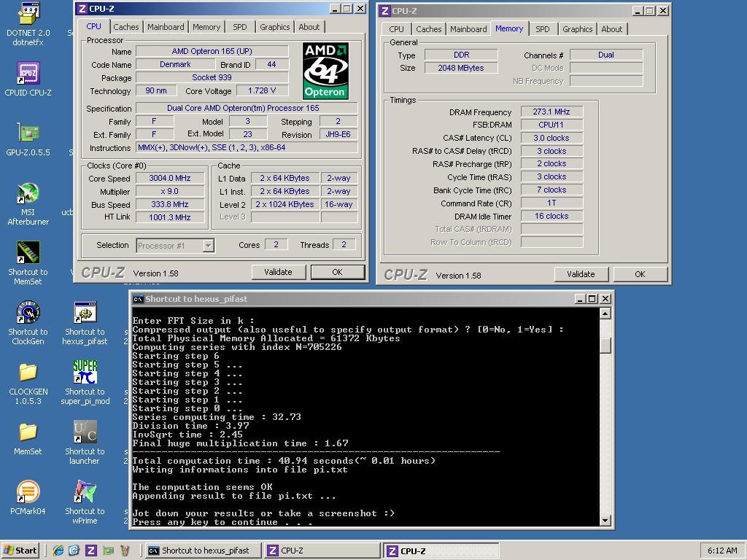
Task: Launch MSI Afterburner from the desktop
Action: (28, 204)
